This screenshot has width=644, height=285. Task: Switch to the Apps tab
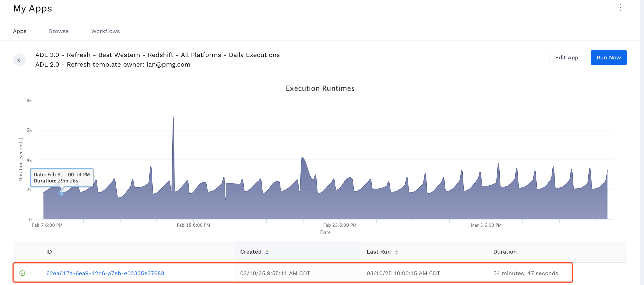click(20, 31)
